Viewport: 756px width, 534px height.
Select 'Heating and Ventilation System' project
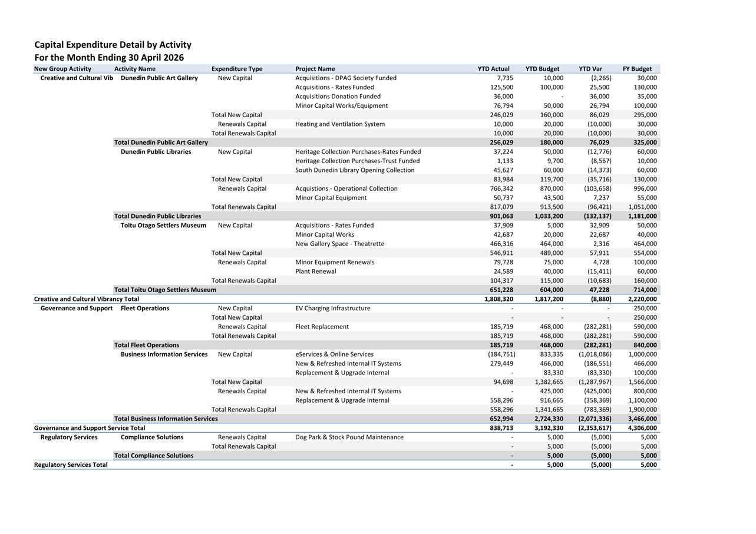tap(340, 124)
